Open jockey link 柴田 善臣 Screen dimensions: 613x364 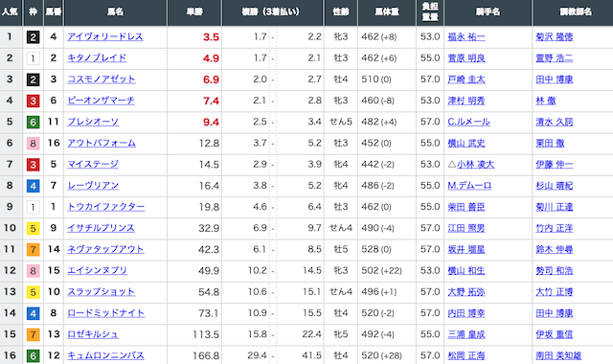(x=466, y=207)
